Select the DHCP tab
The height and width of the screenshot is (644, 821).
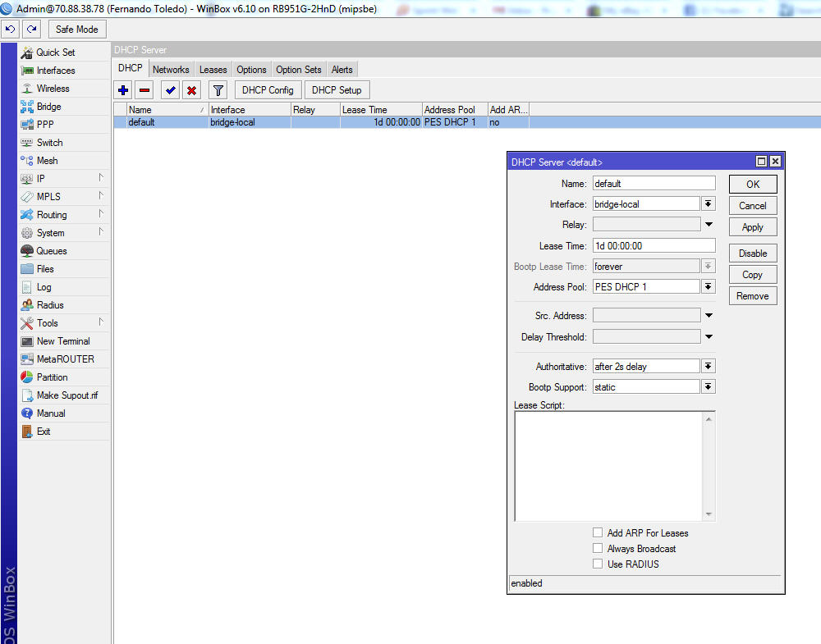pos(131,69)
